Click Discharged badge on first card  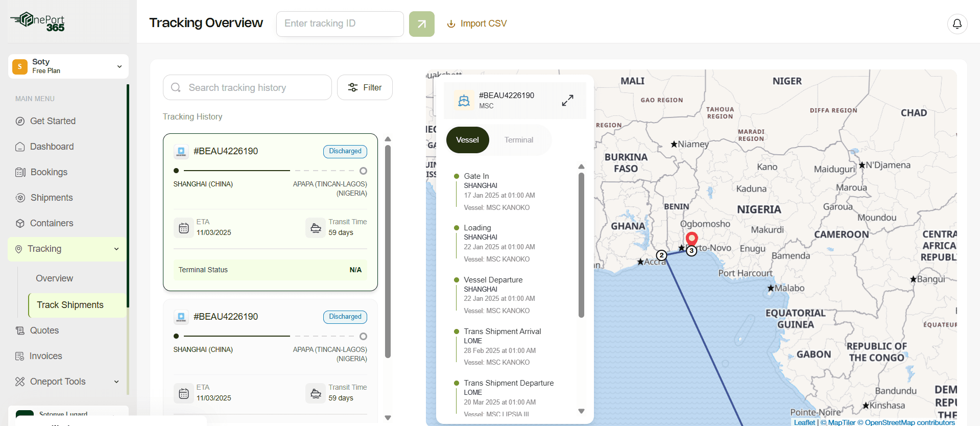(x=345, y=151)
